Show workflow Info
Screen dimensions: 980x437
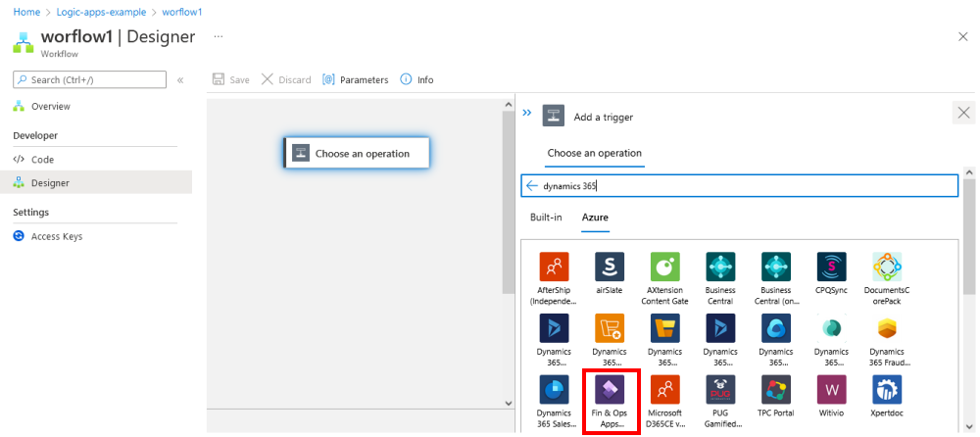click(x=416, y=80)
